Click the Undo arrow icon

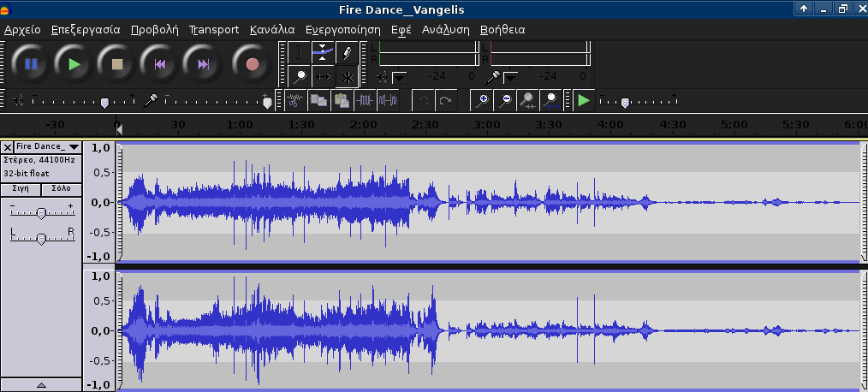pyautogui.click(x=424, y=100)
